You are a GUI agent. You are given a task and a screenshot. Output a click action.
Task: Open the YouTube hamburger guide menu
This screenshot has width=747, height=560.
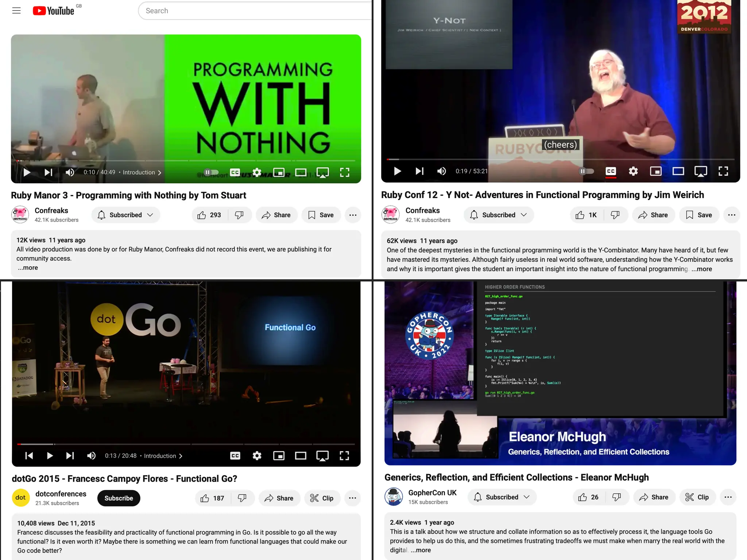coord(16,11)
